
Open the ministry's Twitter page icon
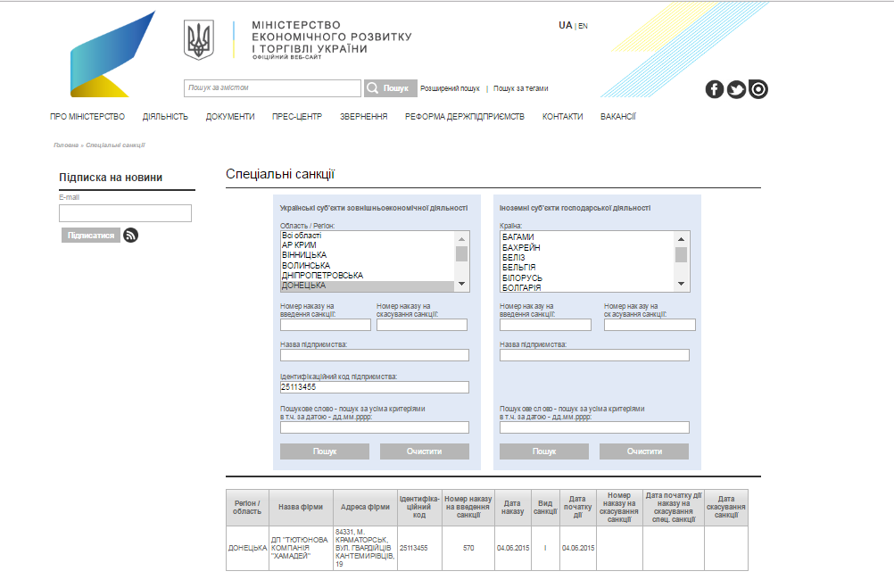tap(736, 89)
